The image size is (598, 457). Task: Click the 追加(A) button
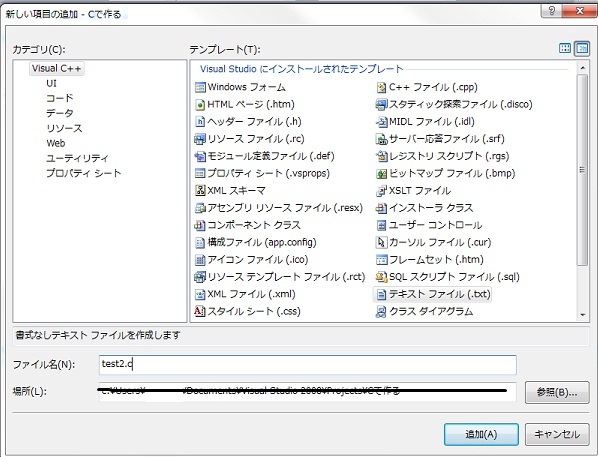pyautogui.click(x=481, y=434)
